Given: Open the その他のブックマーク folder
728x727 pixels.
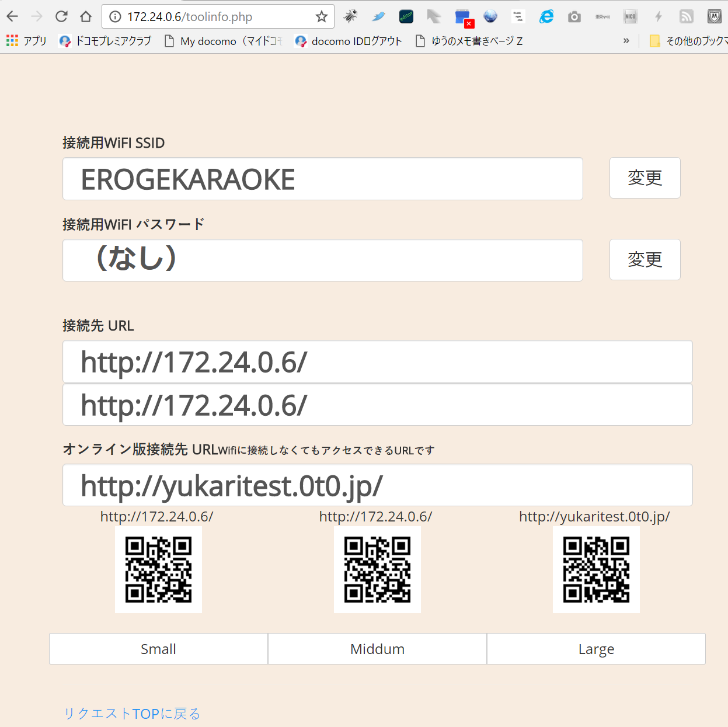Looking at the screenshot, I should pyautogui.click(x=688, y=41).
